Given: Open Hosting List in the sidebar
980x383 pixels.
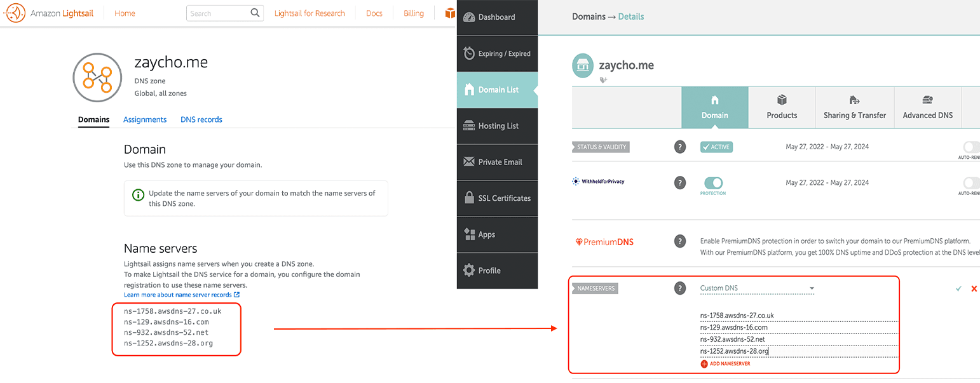Looking at the screenshot, I should coord(497,126).
